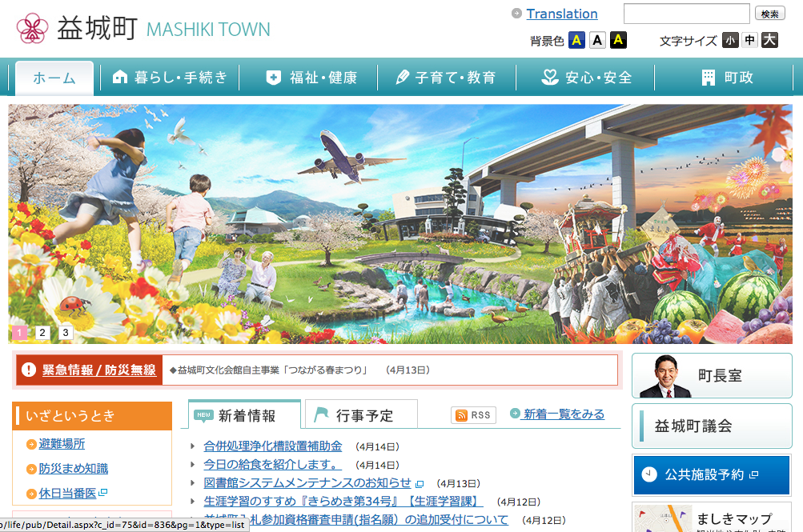Click the pencil icon in 子育て・教育
Viewport: 803px width, 532px height.
click(403, 78)
